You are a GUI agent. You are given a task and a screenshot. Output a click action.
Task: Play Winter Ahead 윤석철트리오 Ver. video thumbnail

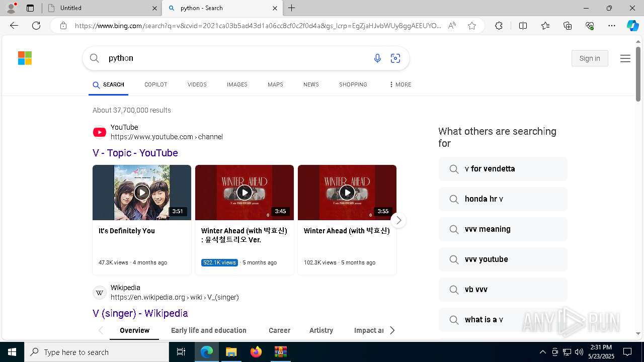click(x=245, y=193)
